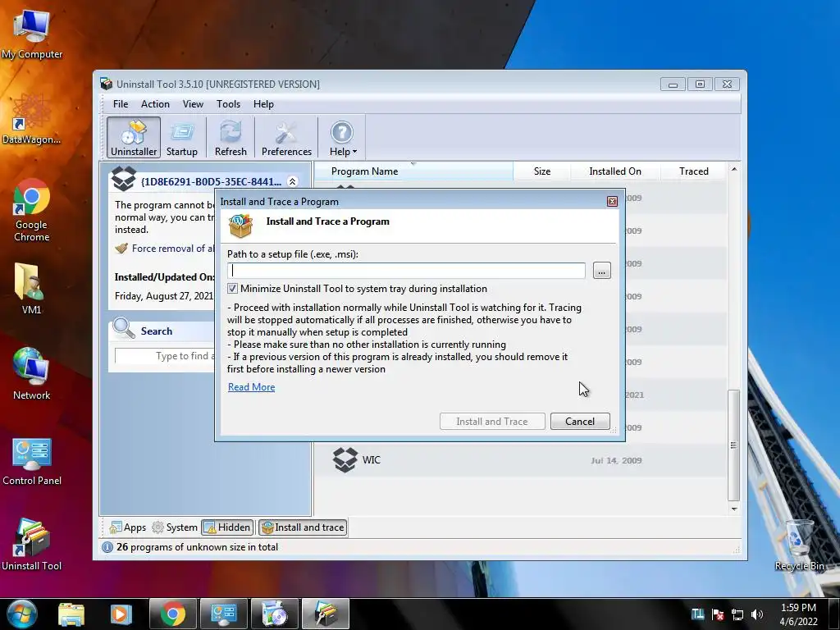Image resolution: width=840 pixels, height=630 pixels.
Task: Sort by Program Name column header
Action: (x=413, y=171)
